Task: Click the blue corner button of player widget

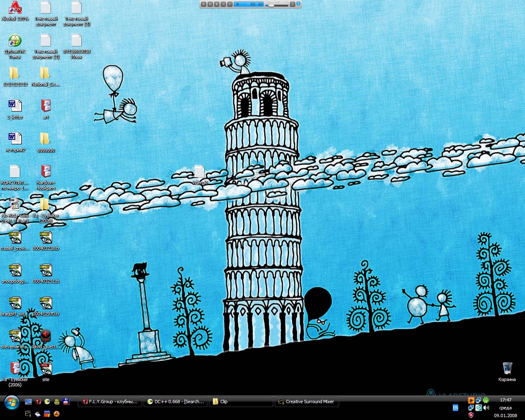Action: tap(298, 3)
